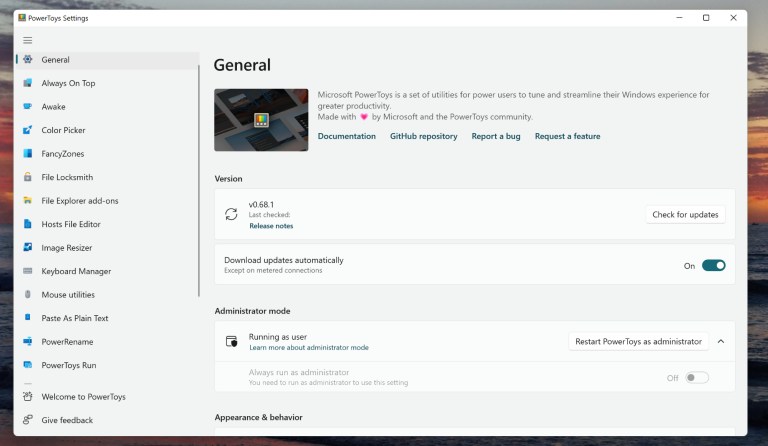Open Hosts File Editor settings
768x446 pixels.
coord(71,224)
